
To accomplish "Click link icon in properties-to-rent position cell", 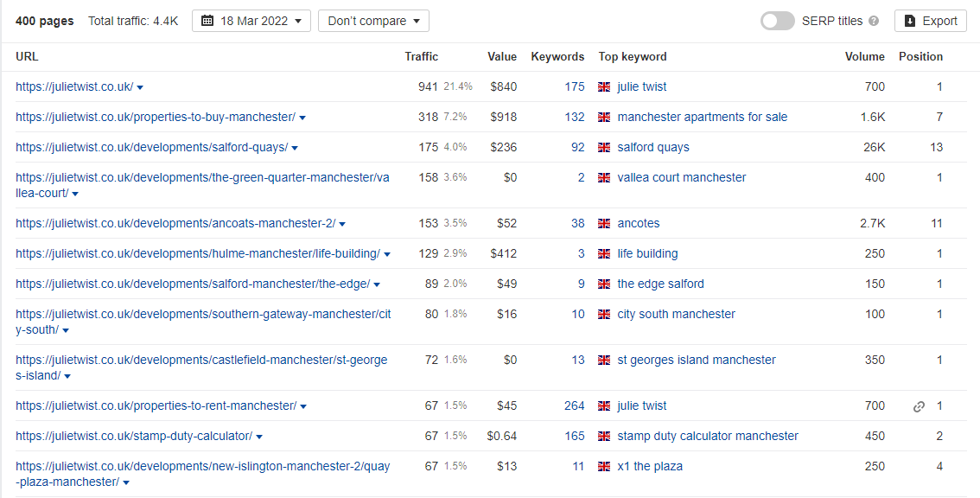I will 918,406.
